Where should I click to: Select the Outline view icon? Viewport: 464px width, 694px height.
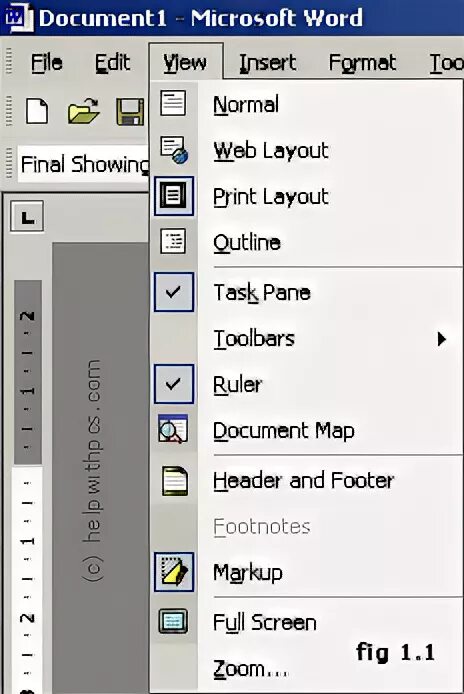pos(173,241)
